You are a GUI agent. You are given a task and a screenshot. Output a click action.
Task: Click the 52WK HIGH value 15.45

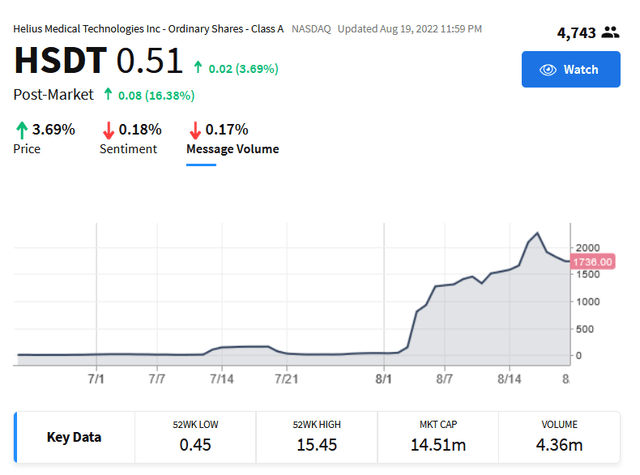pyautogui.click(x=317, y=445)
